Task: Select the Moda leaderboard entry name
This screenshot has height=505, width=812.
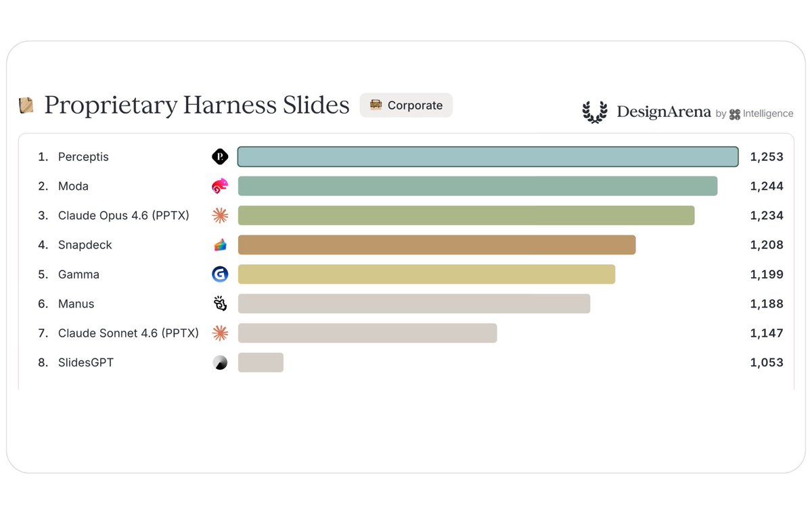Action: [73, 186]
